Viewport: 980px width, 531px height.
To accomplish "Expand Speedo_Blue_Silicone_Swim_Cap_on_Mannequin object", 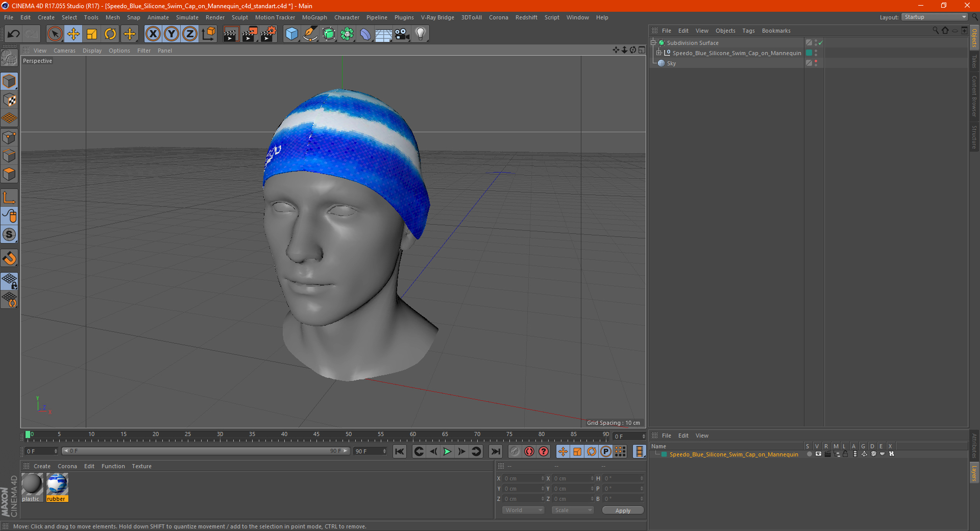I will coord(658,53).
